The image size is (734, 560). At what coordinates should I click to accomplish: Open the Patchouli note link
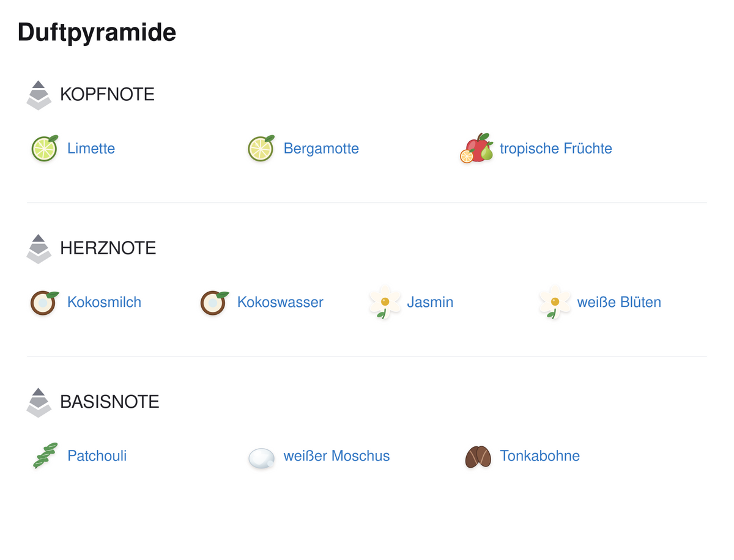[x=97, y=455]
